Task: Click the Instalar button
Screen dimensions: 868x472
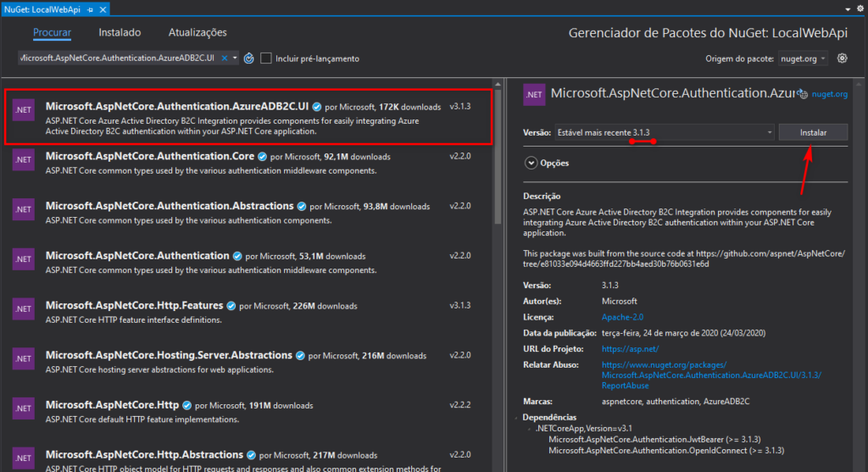Action: (813, 132)
